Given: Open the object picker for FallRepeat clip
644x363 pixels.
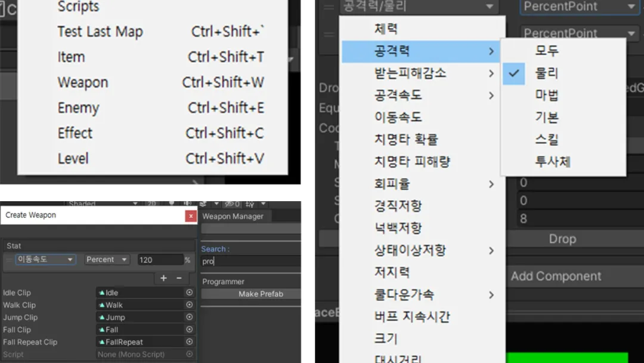Looking at the screenshot, I should pyautogui.click(x=190, y=342).
